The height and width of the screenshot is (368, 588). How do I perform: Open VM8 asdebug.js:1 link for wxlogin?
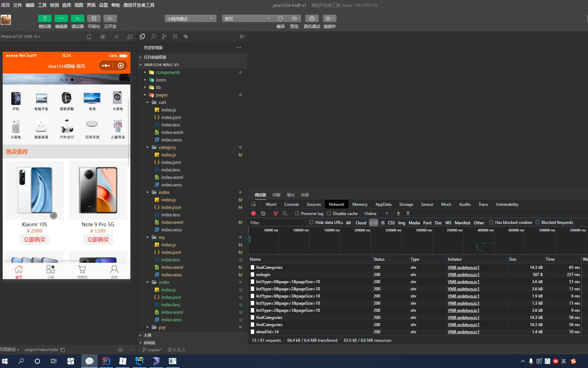click(463, 274)
